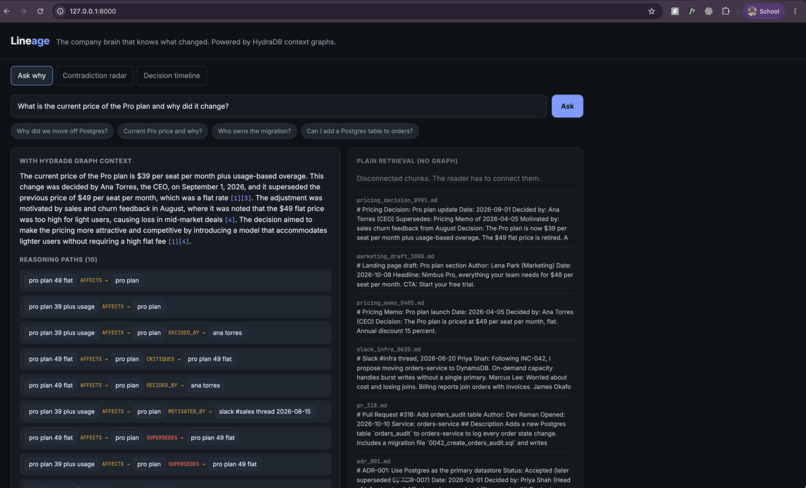Open site info icon in address bar

tap(60, 11)
